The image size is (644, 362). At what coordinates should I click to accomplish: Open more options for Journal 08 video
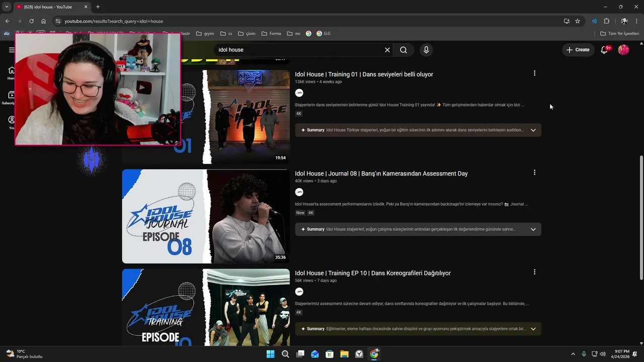(x=534, y=172)
